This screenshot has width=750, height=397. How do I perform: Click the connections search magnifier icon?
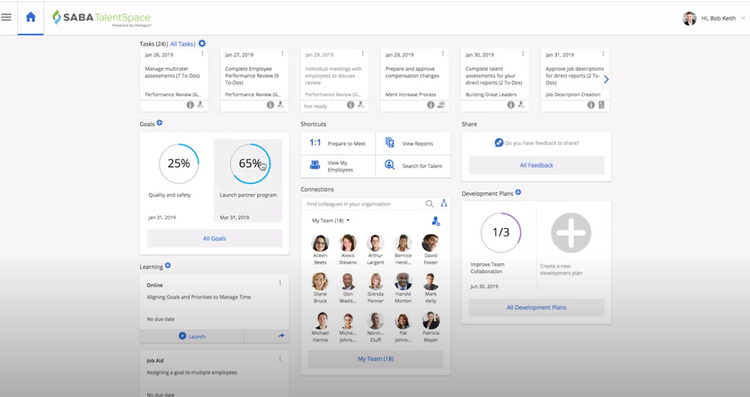430,204
